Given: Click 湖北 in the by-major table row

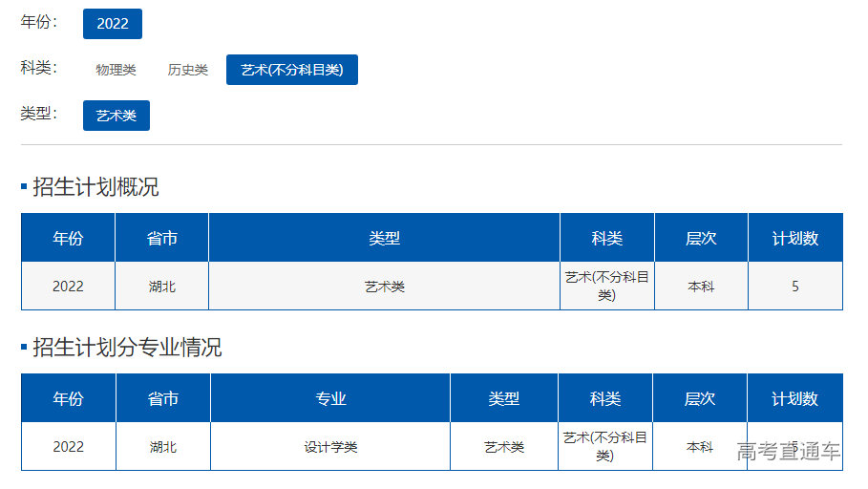Looking at the screenshot, I should coord(163,447).
